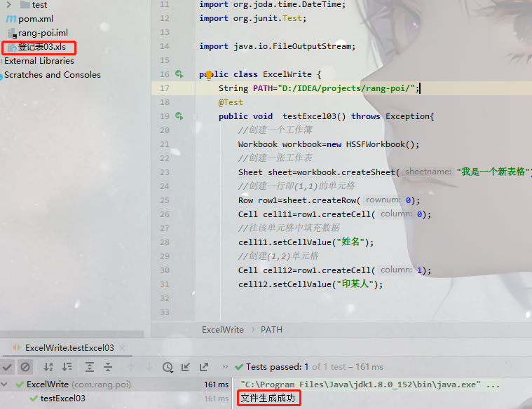This screenshot has height=409, width=532.
Task: Click the column: inlay hint on line 26
Action: click(x=396, y=214)
